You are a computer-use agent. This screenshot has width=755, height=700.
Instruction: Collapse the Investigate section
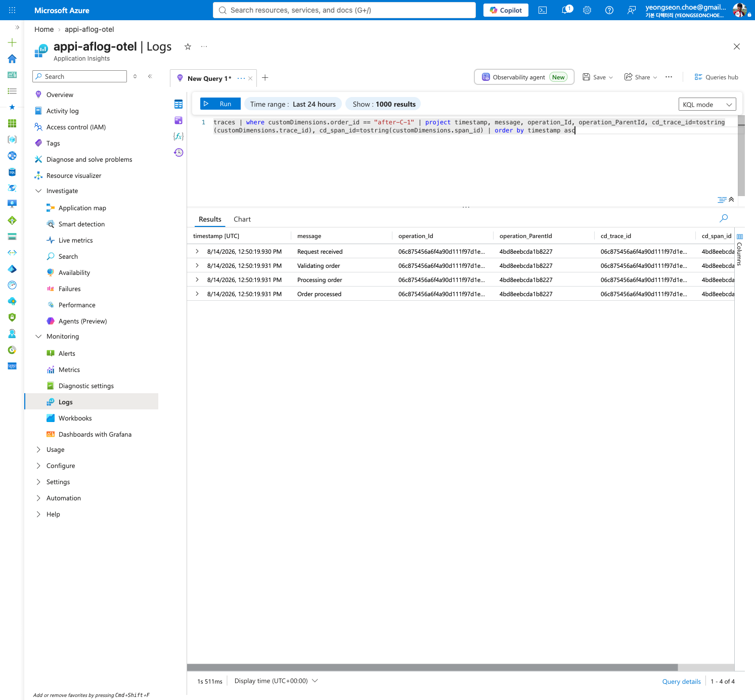click(38, 191)
